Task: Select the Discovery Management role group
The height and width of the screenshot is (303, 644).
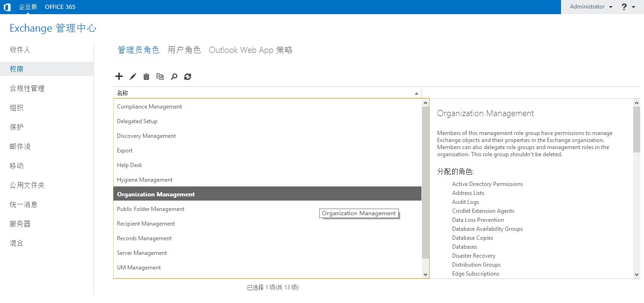Action: point(267,136)
